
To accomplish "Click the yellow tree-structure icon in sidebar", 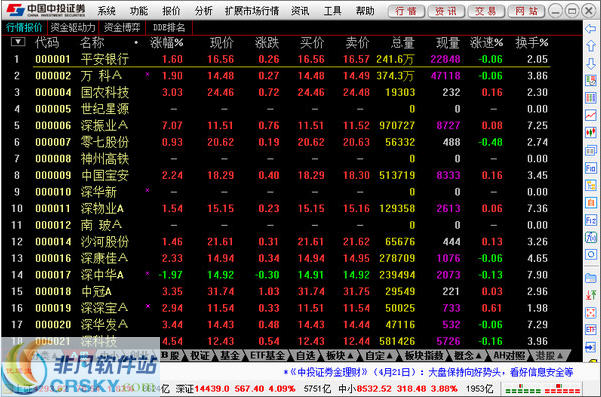I will (x=591, y=185).
